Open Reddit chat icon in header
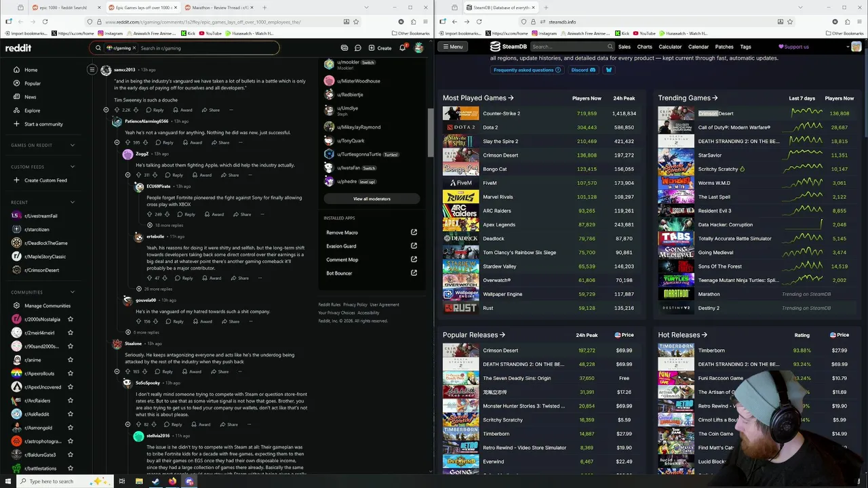This screenshot has height=488, width=868. pos(358,48)
